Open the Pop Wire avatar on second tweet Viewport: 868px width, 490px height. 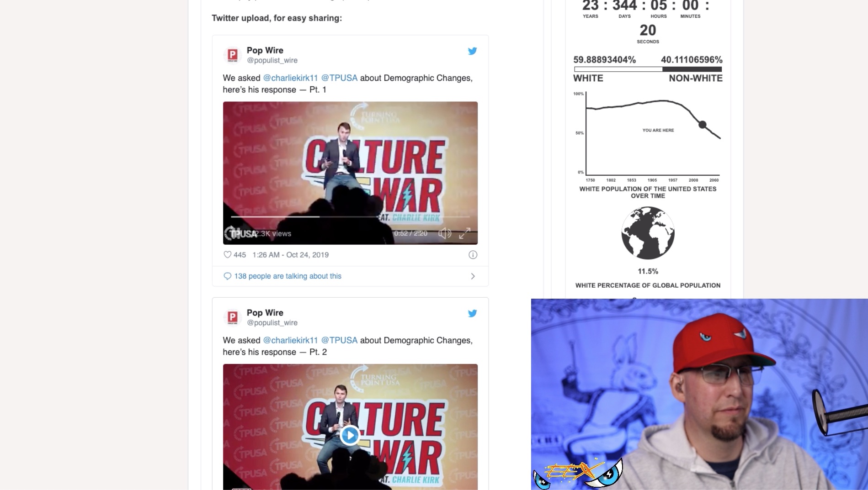(232, 317)
